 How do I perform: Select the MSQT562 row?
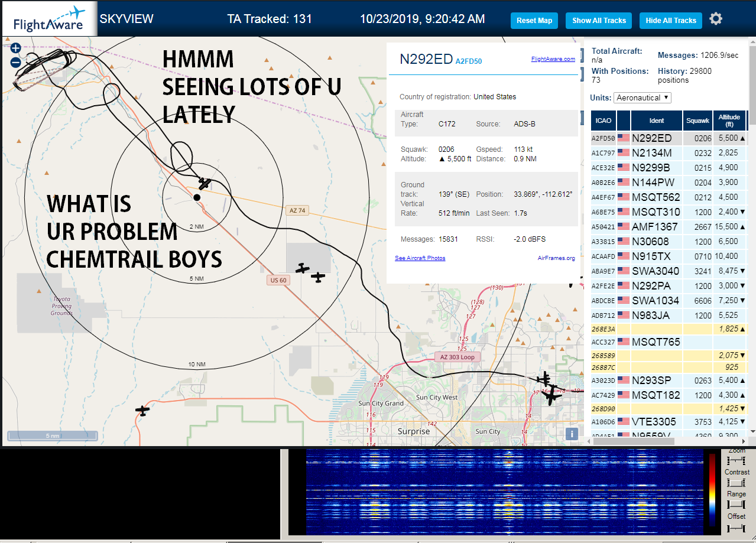click(669, 197)
